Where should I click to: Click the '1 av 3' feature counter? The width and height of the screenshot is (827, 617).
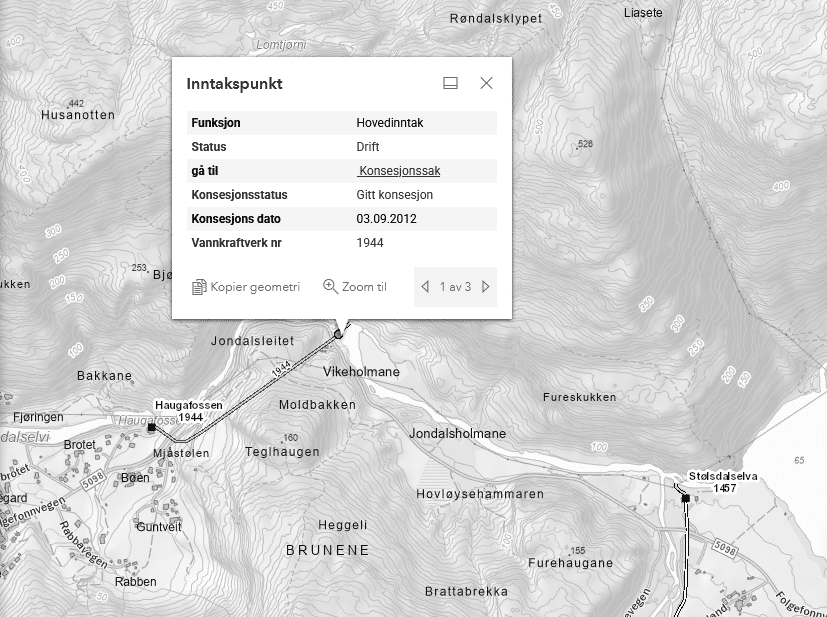coord(455,287)
